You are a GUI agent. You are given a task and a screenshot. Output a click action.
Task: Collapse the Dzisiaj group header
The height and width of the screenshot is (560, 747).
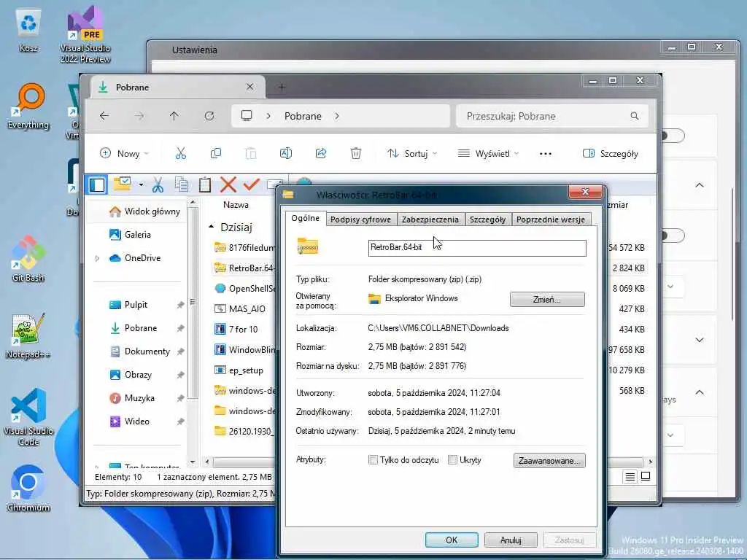211,227
